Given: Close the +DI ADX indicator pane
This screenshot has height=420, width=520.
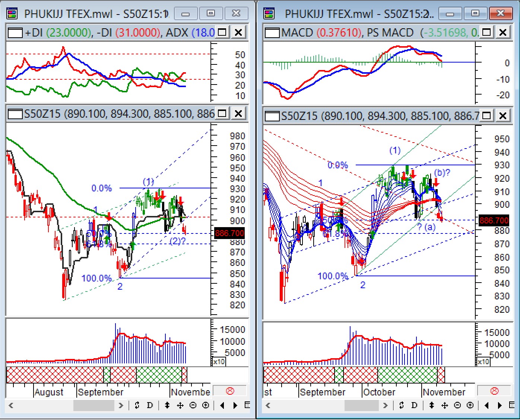Looking at the screenshot, I should point(238,32).
